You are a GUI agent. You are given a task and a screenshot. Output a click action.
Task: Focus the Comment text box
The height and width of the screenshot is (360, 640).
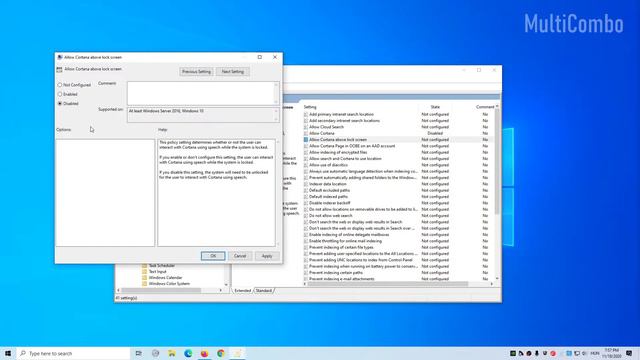tap(200, 93)
